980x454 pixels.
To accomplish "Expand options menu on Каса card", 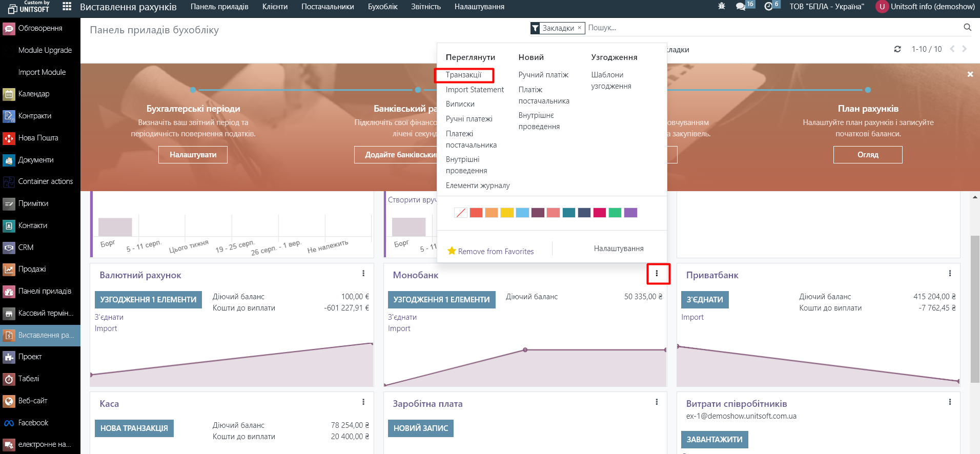I will coord(363,402).
